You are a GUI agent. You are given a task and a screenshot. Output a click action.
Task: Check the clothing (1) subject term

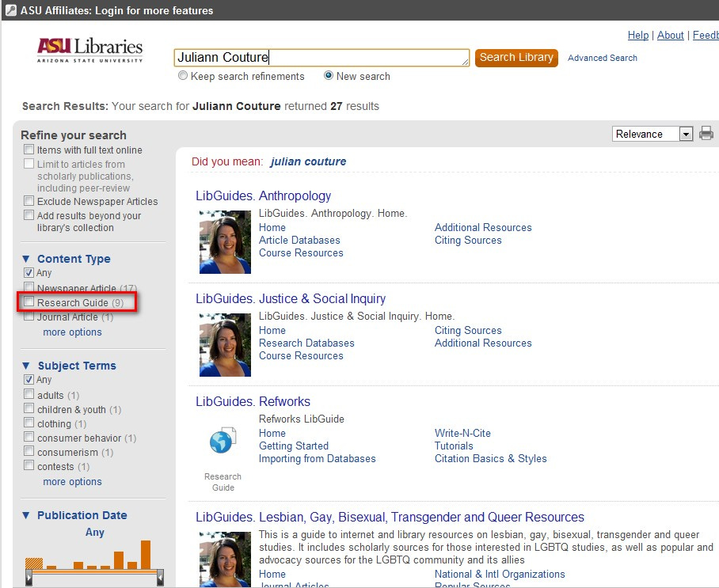pos(29,423)
